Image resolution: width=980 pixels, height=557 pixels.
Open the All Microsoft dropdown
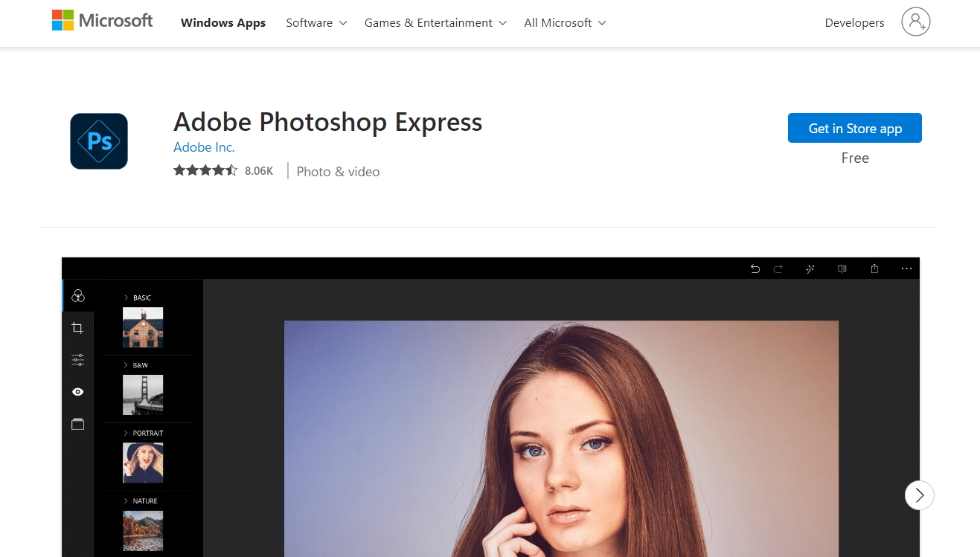point(565,23)
